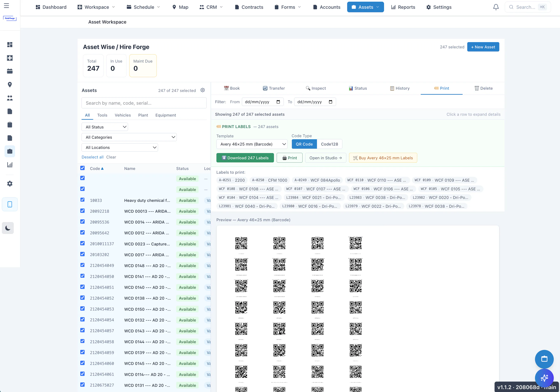Click the floating calendar round button
Viewport: 560px width, 392px height.
click(x=544, y=359)
